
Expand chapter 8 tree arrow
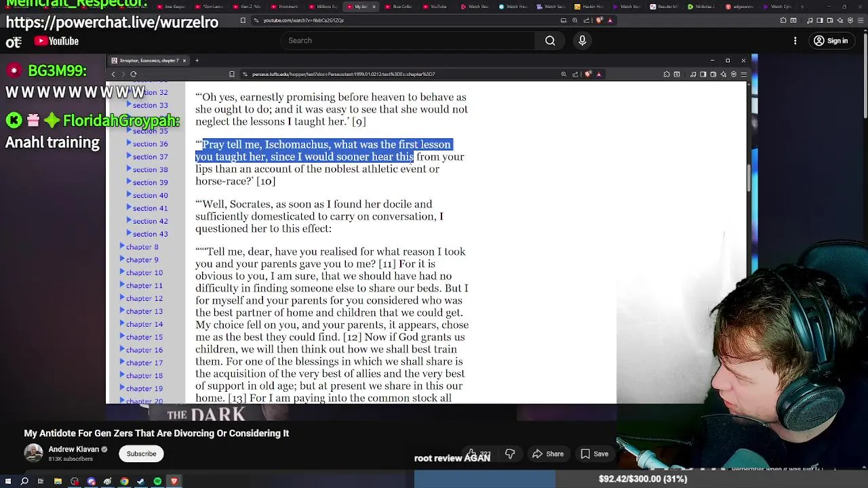[x=122, y=246]
